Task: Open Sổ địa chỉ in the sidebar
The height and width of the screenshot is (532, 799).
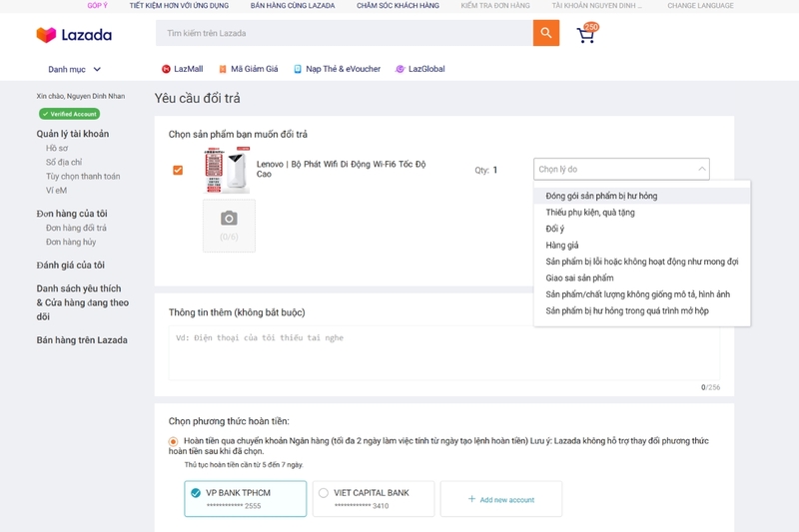Action: 64,163
